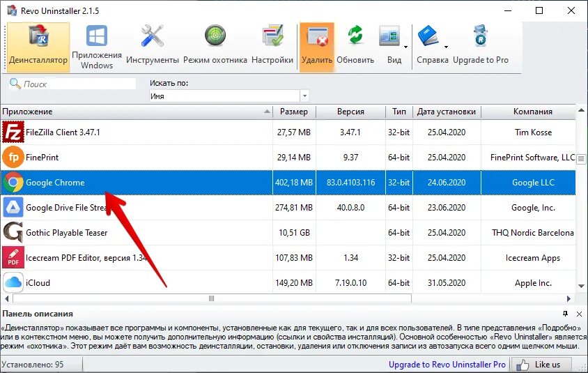Open the Справка book icon
The image size is (588, 373).
(x=428, y=36)
